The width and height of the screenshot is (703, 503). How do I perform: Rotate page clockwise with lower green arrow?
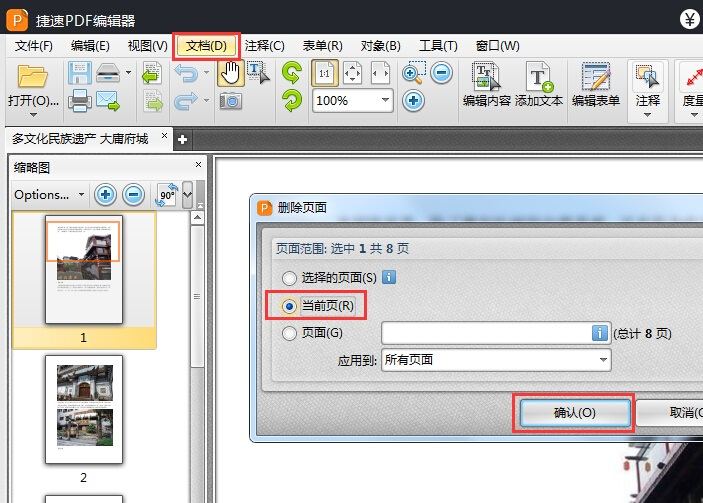(292, 100)
